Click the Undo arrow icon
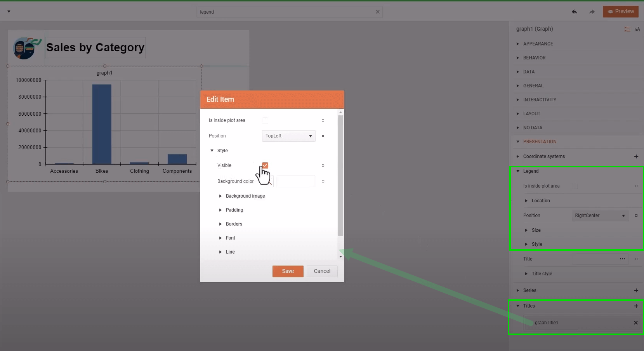The width and height of the screenshot is (644, 351). coord(575,12)
